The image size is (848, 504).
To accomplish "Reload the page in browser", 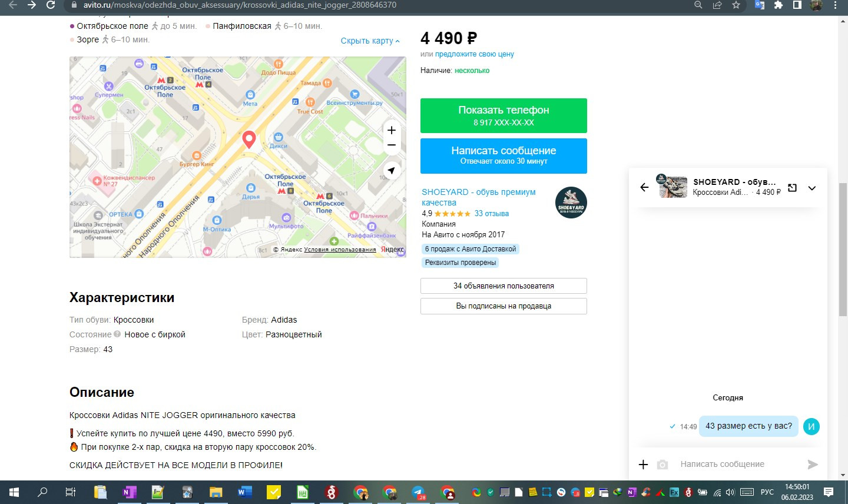I will tap(51, 5).
